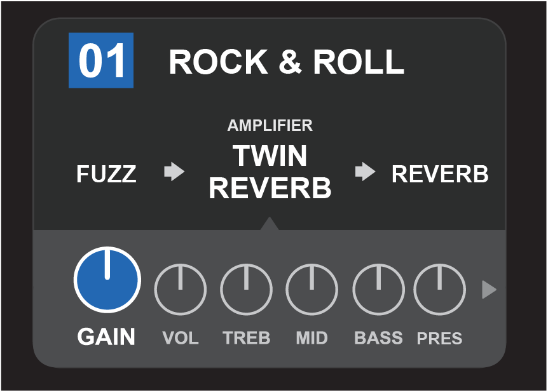Click the PRES knob
Image resolution: width=548 pixels, height=392 pixels.
(x=439, y=290)
